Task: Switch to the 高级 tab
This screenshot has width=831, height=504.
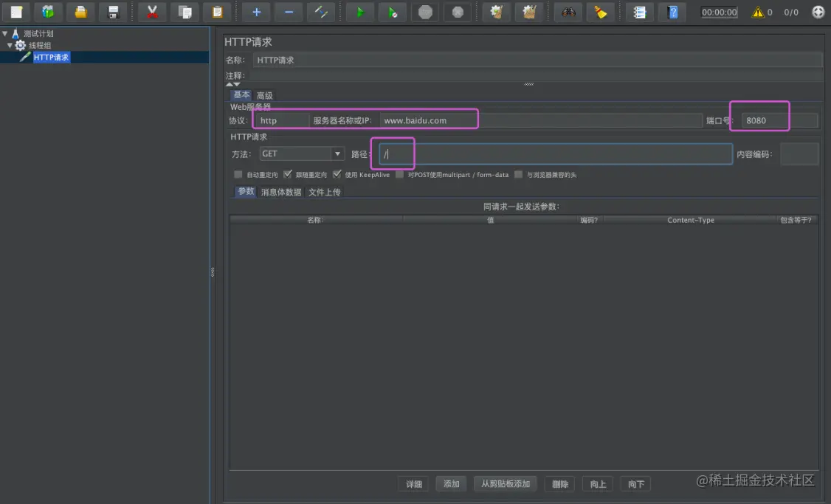Action: [264, 95]
